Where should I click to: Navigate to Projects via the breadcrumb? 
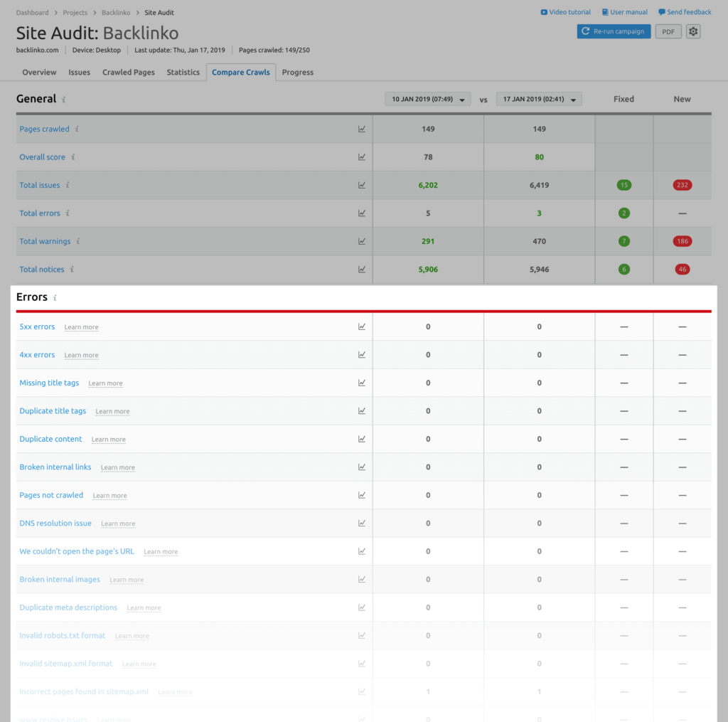coord(75,12)
